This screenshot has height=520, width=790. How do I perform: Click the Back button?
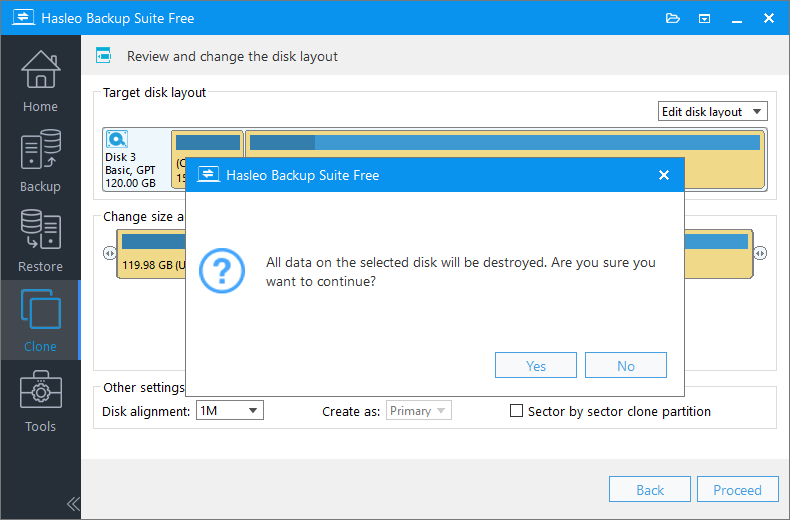pyautogui.click(x=650, y=490)
